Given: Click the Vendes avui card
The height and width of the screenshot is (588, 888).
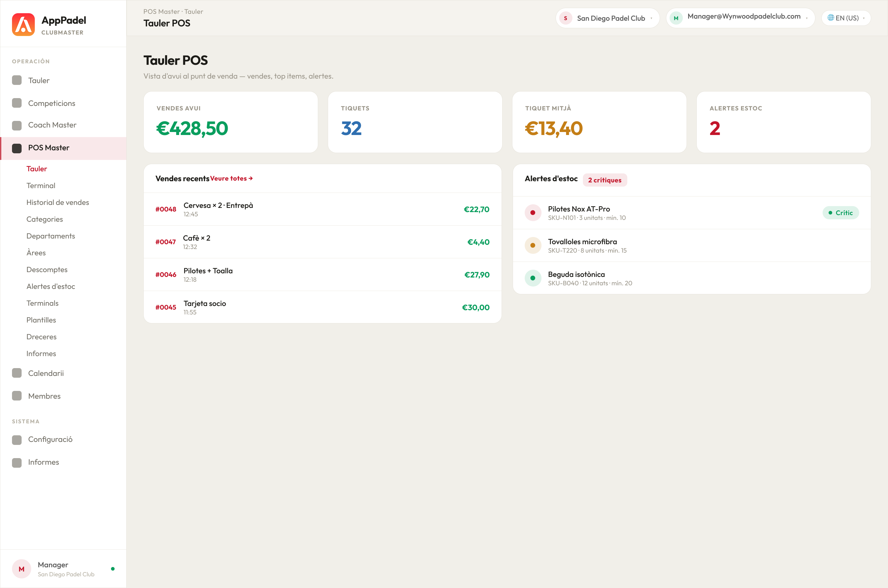Looking at the screenshot, I should tap(231, 122).
